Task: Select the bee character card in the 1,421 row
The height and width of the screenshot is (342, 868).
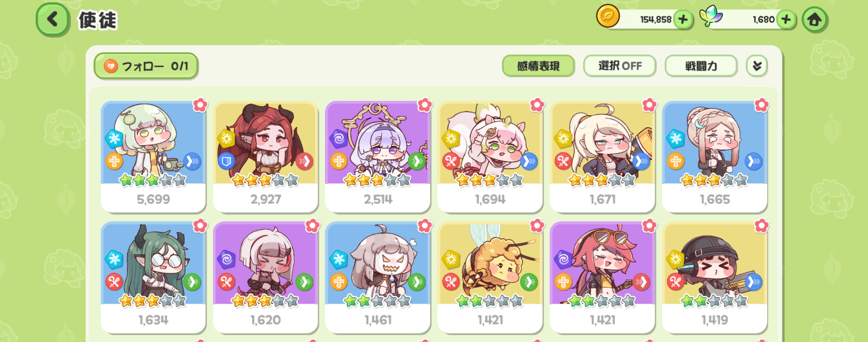Action: [x=490, y=277]
